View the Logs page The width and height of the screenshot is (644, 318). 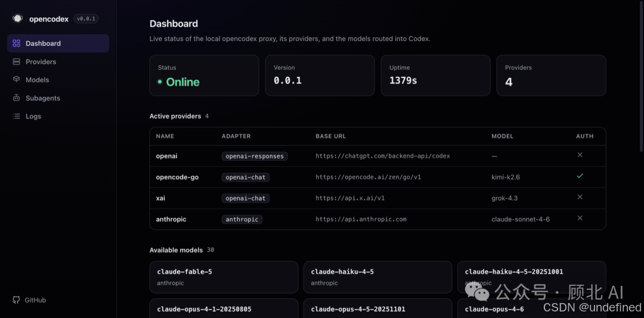point(58,116)
